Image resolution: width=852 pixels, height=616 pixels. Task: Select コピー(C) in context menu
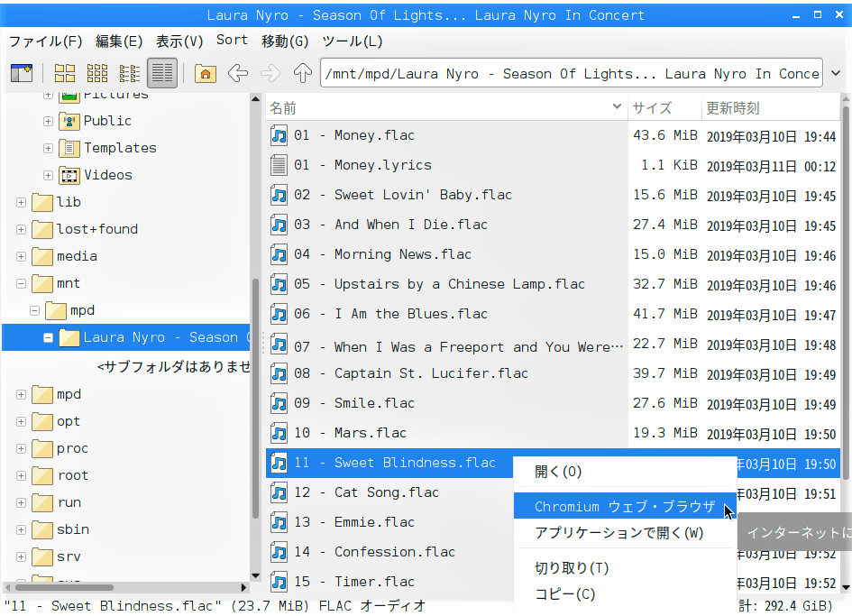tap(625, 594)
